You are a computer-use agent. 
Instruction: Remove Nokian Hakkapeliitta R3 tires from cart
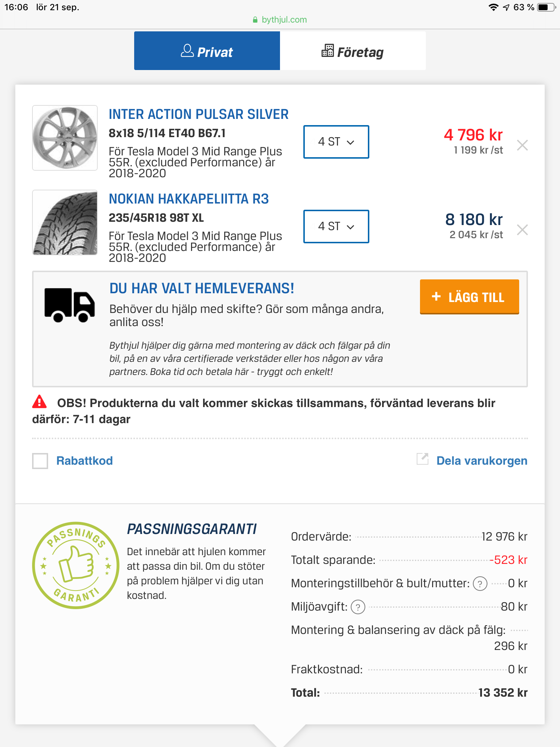[522, 230]
